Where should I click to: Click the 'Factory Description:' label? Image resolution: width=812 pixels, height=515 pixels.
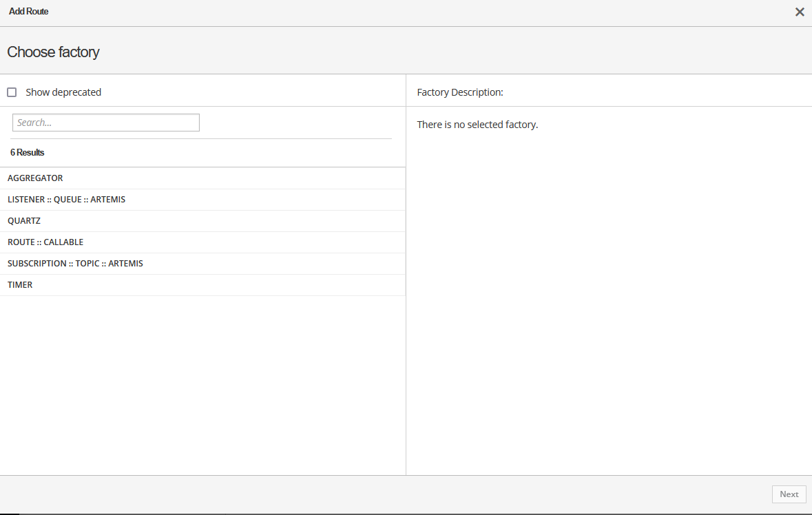[460, 92]
